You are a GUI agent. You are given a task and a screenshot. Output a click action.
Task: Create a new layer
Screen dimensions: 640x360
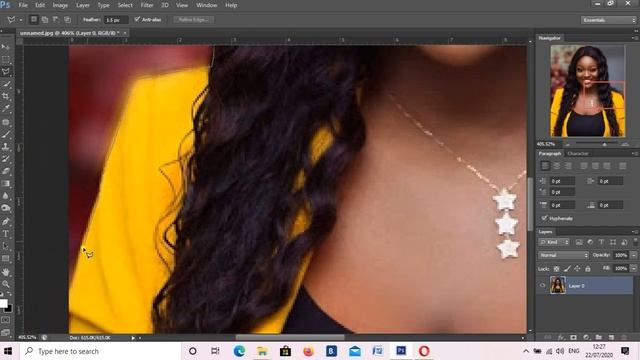(x=611, y=337)
